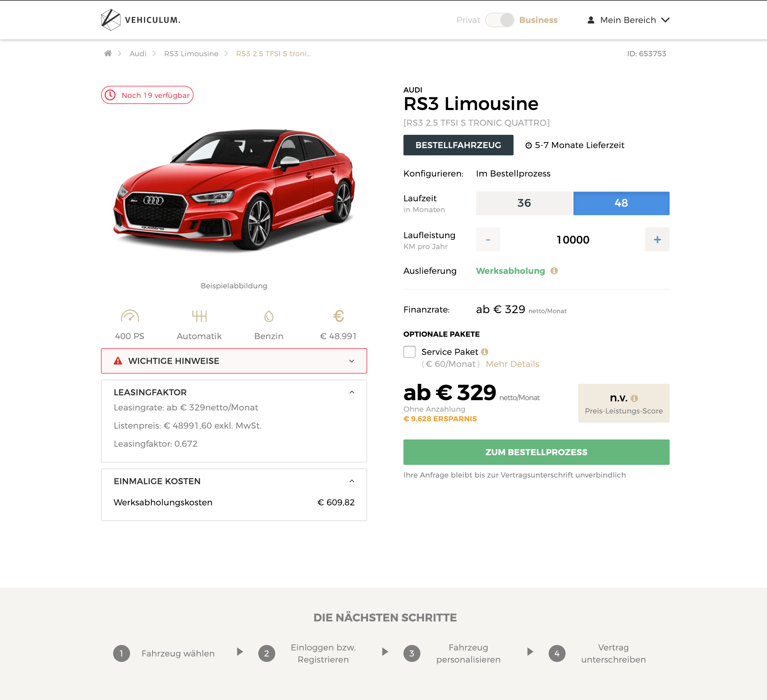The width and height of the screenshot is (767, 700).
Task: Click step 3 circle icon
Action: click(412, 653)
